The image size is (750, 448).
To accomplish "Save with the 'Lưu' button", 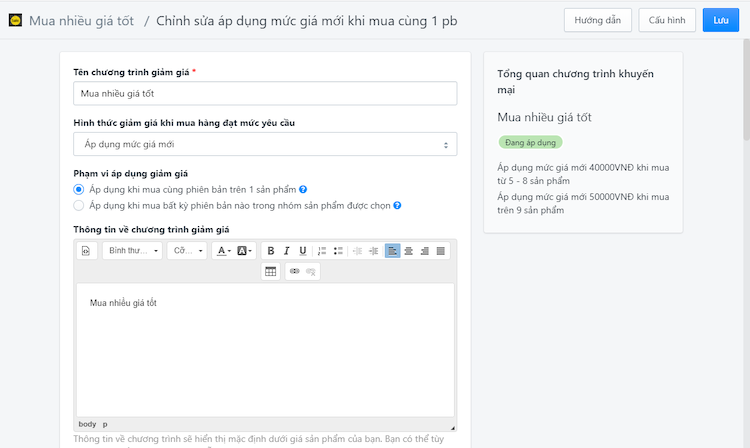I will (x=720, y=20).
